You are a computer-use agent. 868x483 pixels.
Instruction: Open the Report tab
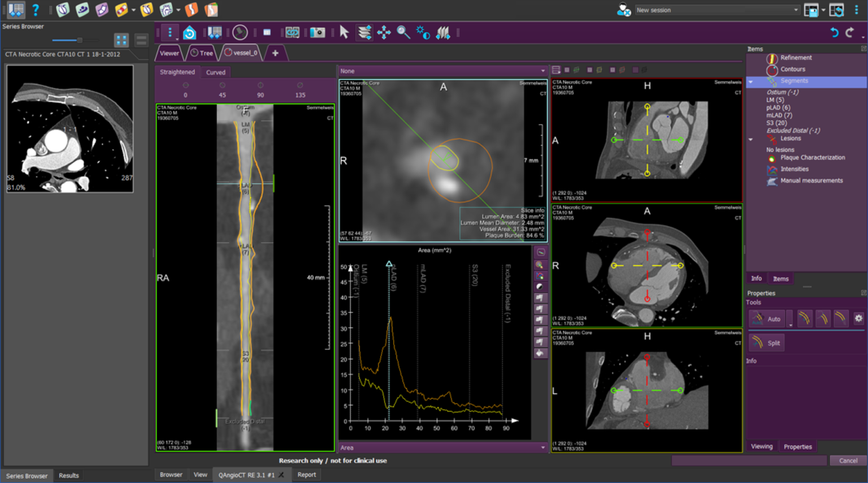coord(306,475)
